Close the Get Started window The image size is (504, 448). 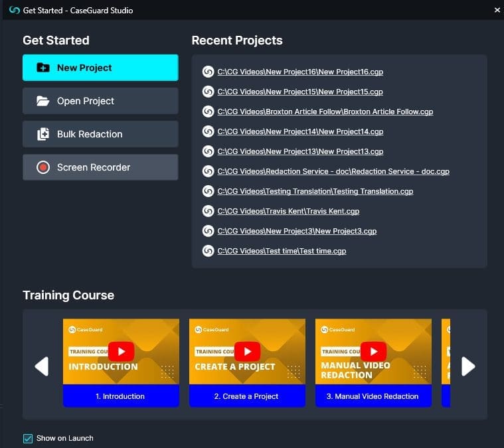(497, 10)
